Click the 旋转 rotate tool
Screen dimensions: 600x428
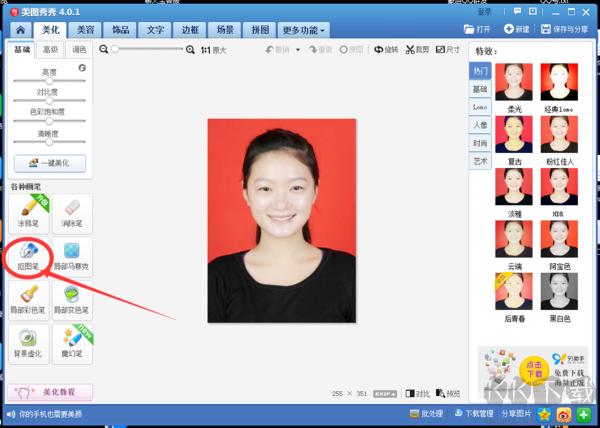click(x=386, y=50)
